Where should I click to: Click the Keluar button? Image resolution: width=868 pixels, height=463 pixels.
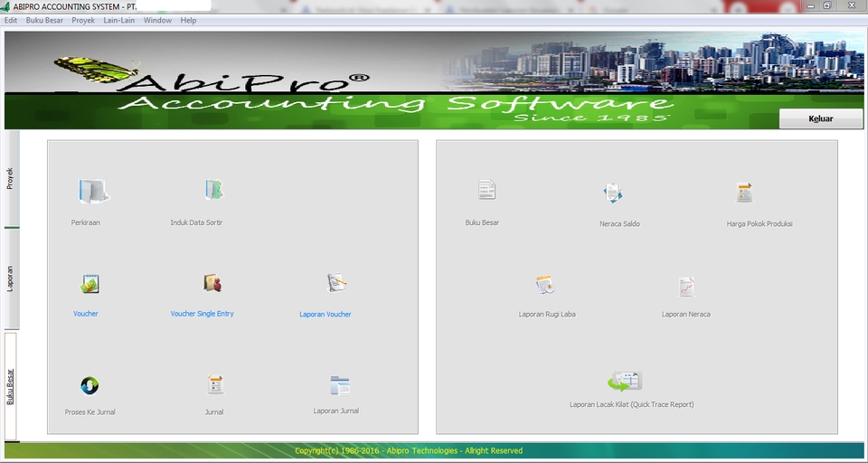pos(821,118)
